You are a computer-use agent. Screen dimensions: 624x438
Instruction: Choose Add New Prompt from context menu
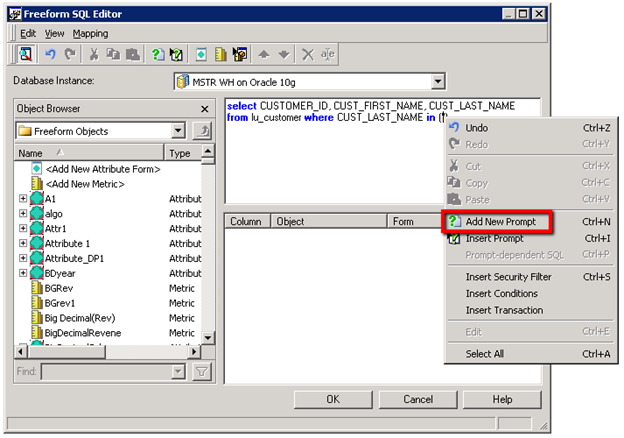pyautogui.click(x=501, y=221)
